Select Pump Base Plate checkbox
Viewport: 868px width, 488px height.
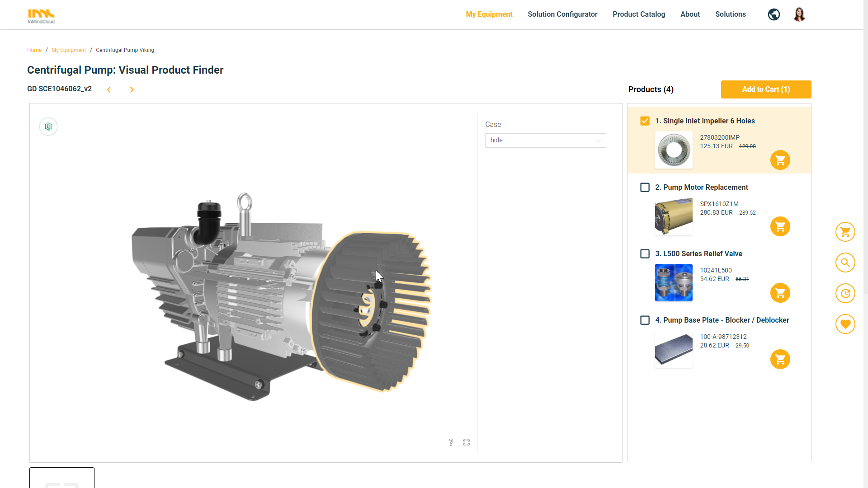coord(645,320)
